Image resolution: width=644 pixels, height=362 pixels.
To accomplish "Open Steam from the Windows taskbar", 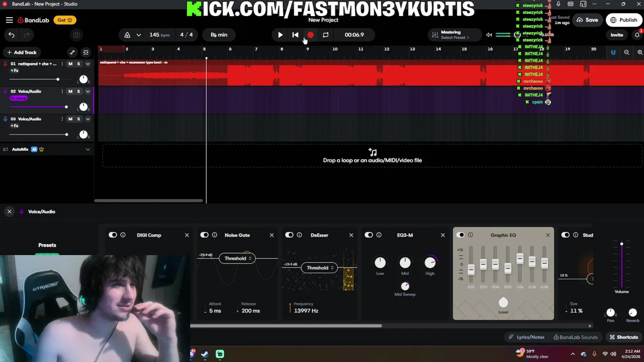I will [205, 354].
